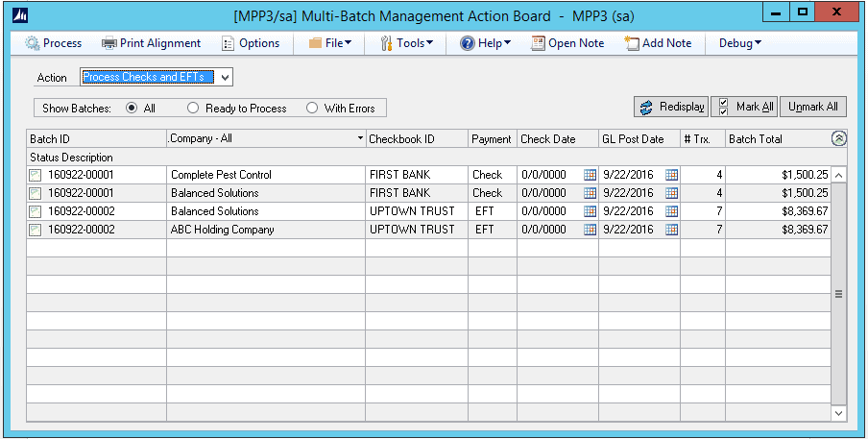868x439 pixels.
Task: Click the scroll down arrow of the grid
Action: (x=838, y=413)
